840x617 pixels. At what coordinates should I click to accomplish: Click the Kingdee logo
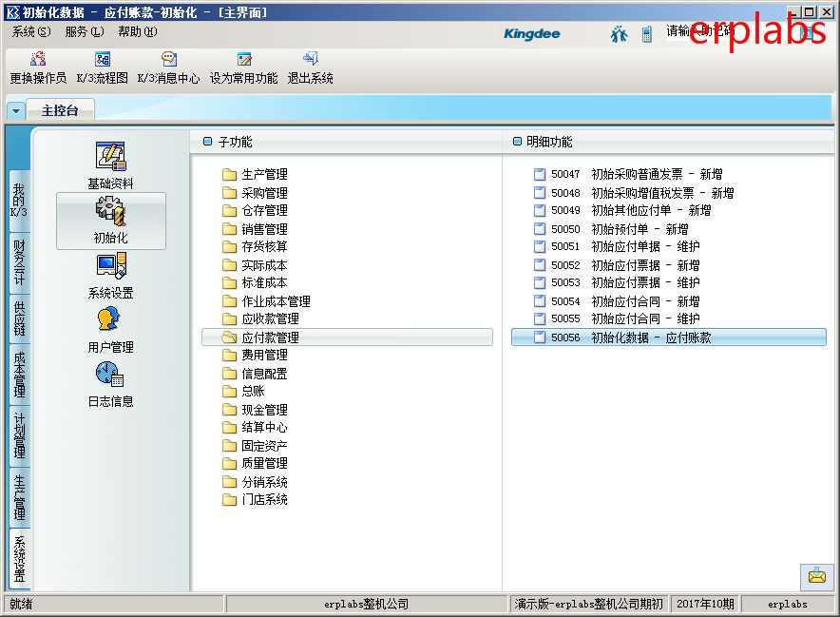point(531,34)
